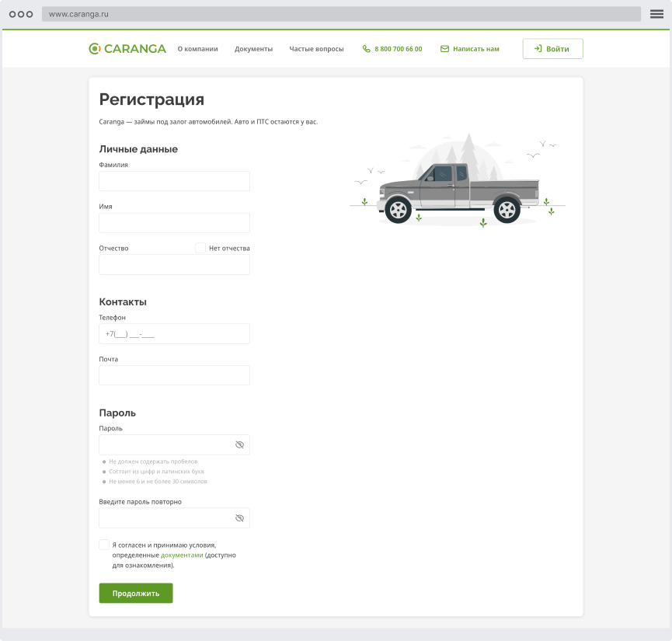Click the Телефон field with +7 mask
This screenshot has height=641, width=672.
pyautogui.click(x=174, y=334)
